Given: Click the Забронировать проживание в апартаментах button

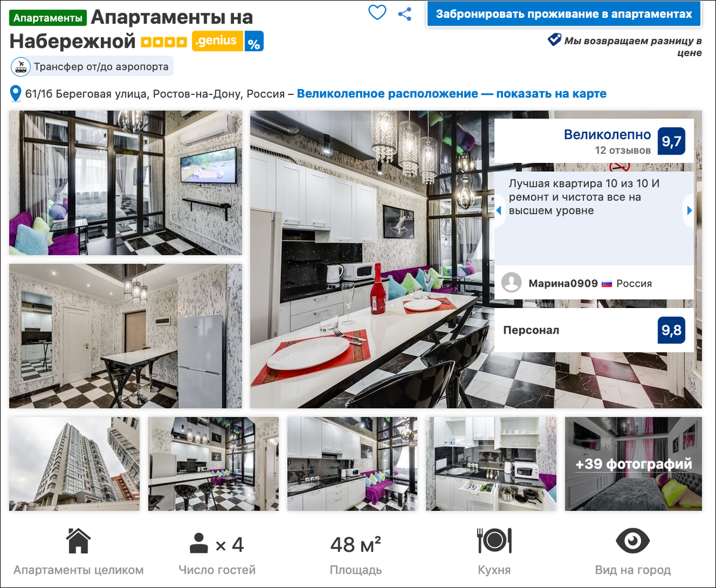Looking at the screenshot, I should point(563,14).
